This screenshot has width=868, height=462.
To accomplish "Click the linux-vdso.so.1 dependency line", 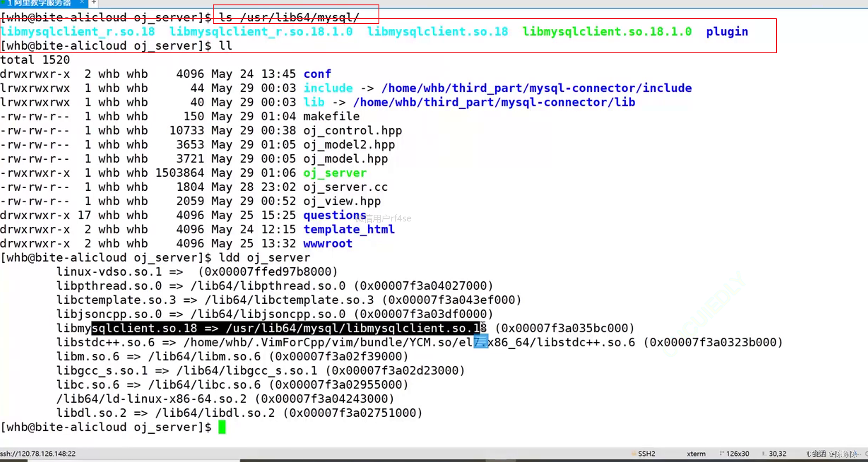I will point(197,272).
